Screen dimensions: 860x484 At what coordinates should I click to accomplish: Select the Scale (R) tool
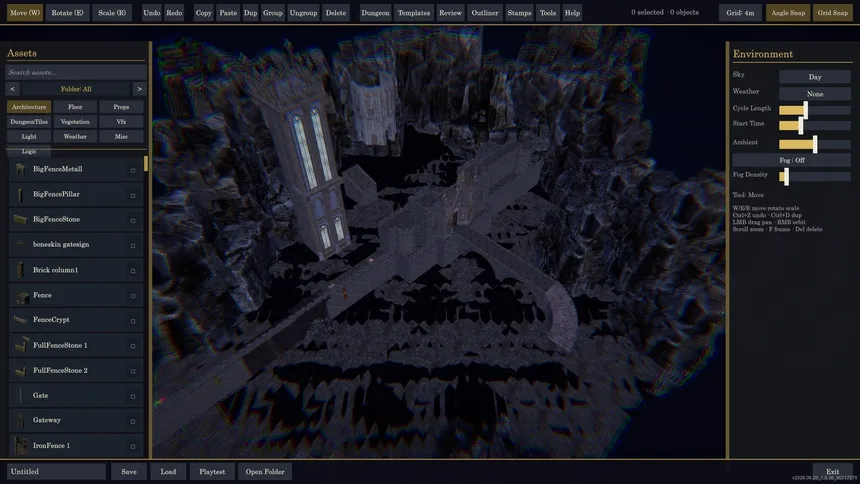pos(112,13)
